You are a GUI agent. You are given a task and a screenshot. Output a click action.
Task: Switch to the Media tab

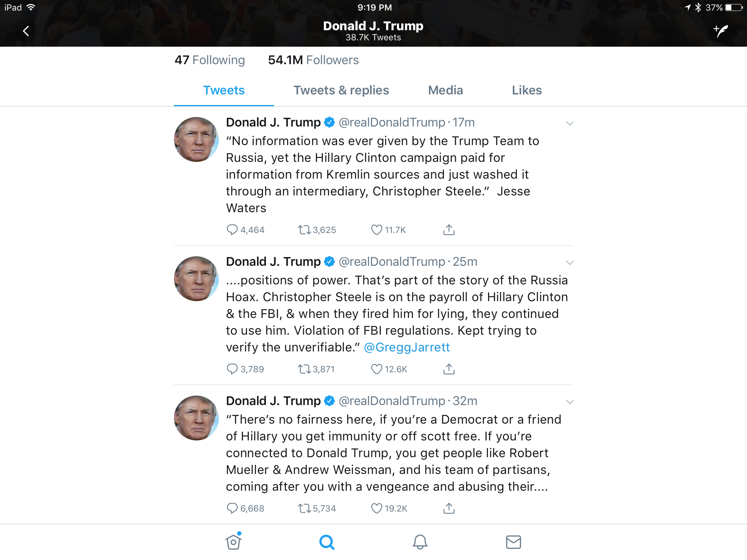445,90
